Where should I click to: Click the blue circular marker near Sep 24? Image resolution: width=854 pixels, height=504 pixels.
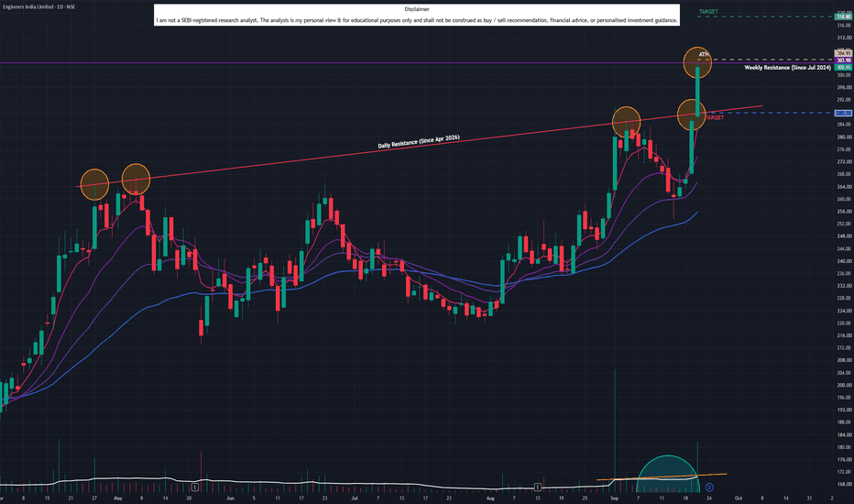coord(709,488)
